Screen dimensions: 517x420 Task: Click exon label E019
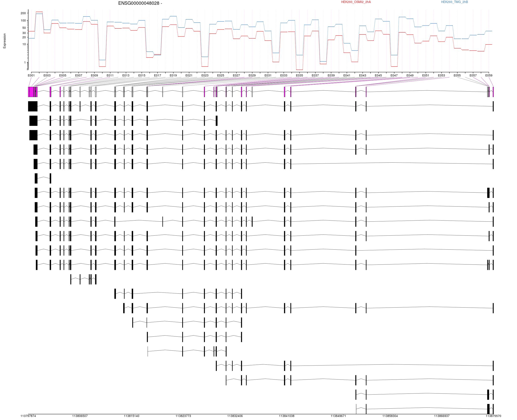click(x=173, y=75)
